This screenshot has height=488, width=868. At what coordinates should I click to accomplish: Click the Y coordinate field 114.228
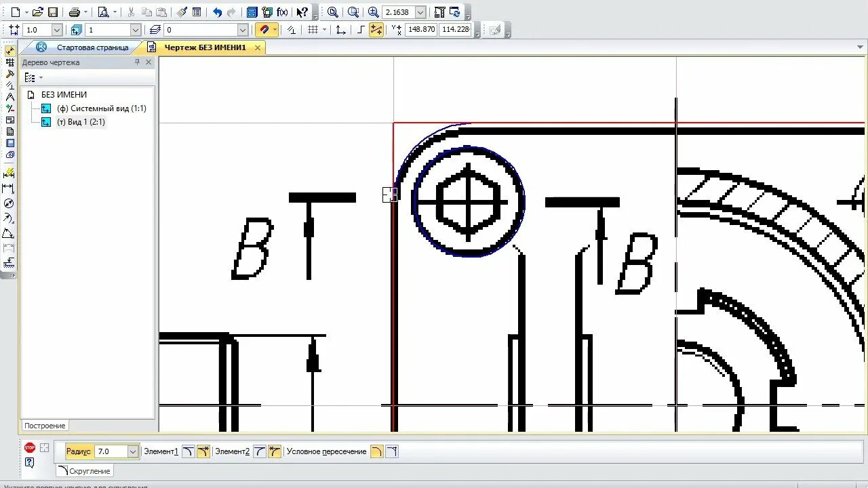456,30
